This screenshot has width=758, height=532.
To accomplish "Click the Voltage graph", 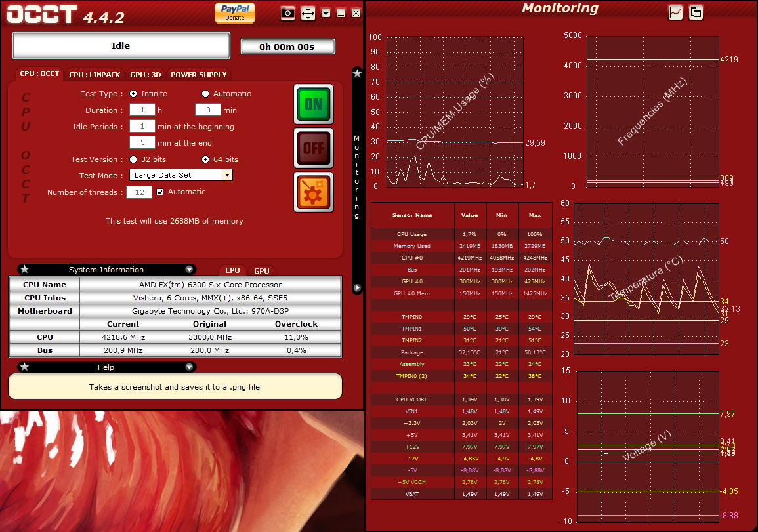I will [x=648, y=447].
